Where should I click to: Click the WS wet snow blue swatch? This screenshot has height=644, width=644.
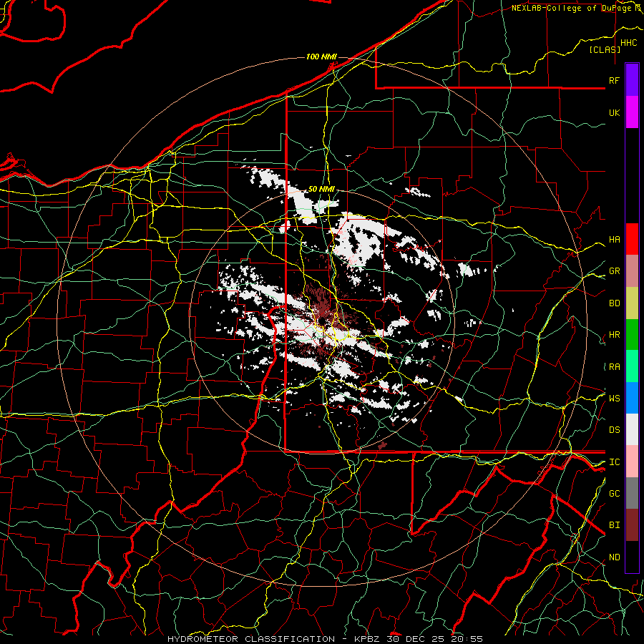(x=632, y=398)
